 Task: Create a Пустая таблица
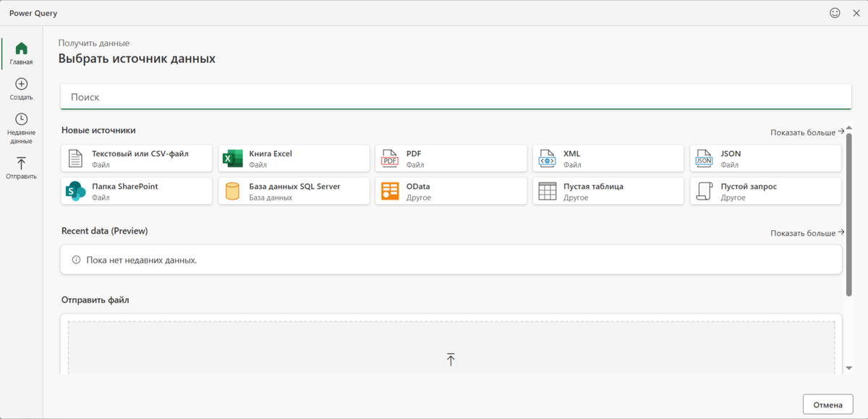point(608,190)
